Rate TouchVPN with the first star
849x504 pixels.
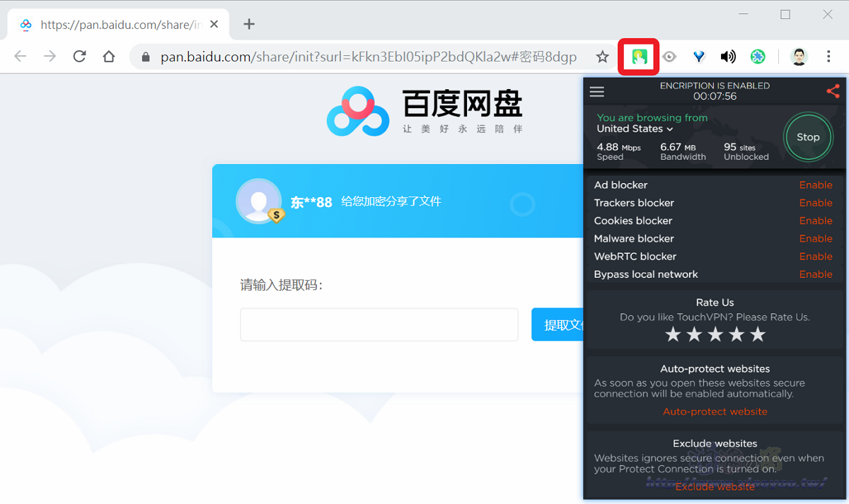click(673, 334)
